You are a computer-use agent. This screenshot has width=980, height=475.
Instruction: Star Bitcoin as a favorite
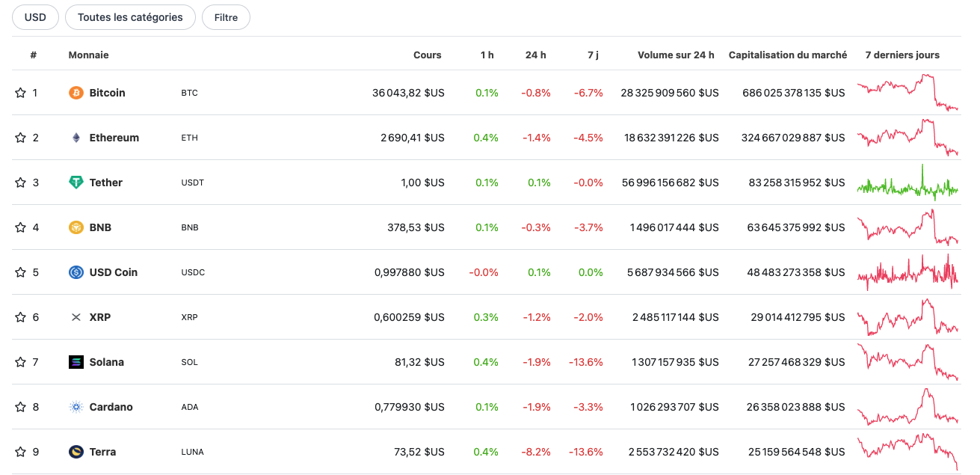20,93
